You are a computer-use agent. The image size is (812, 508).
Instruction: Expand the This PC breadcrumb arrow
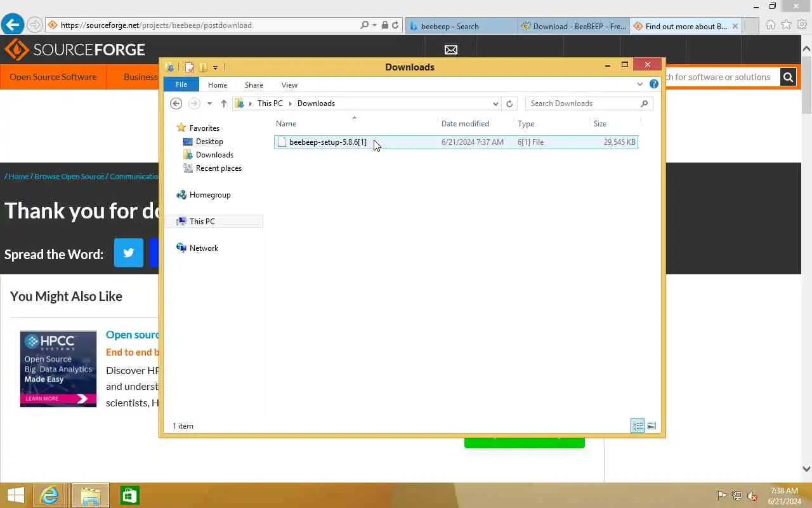[290, 104]
